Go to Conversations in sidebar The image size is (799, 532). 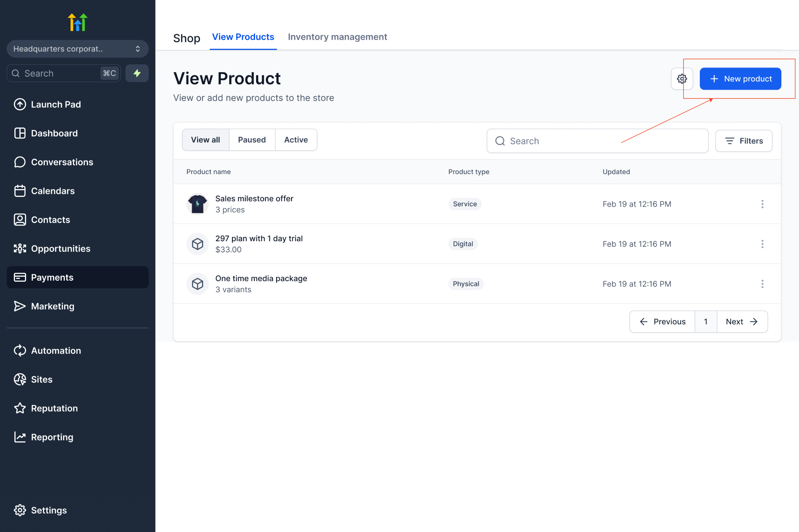(x=62, y=162)
